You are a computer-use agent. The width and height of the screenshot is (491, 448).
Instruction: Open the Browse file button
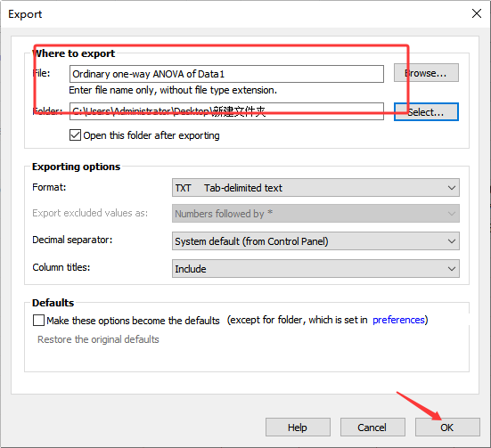(x=426, y=73)
